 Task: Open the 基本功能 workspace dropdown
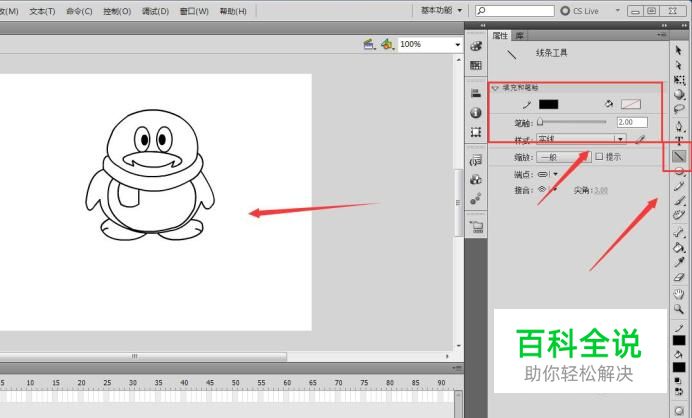click(x=441, y=11)
